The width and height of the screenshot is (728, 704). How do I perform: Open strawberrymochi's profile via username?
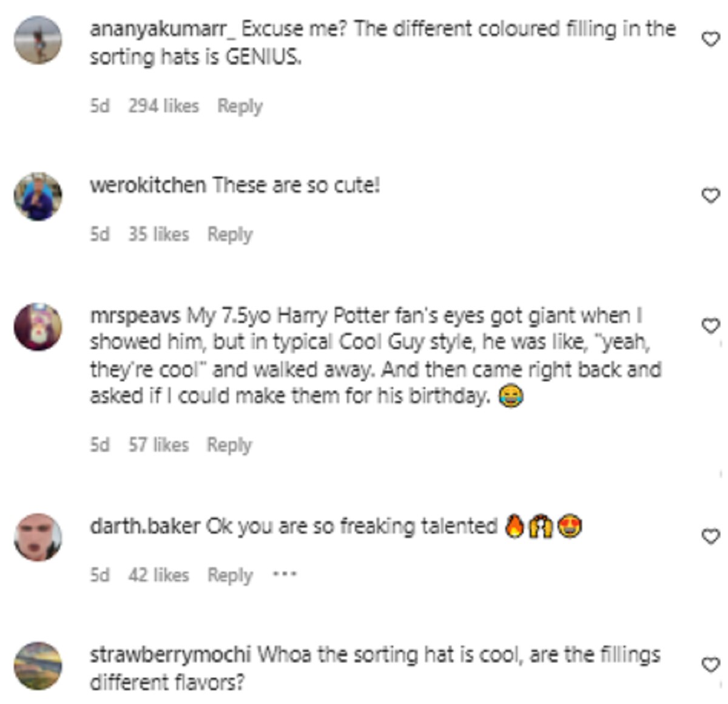[x=170, y=655]
